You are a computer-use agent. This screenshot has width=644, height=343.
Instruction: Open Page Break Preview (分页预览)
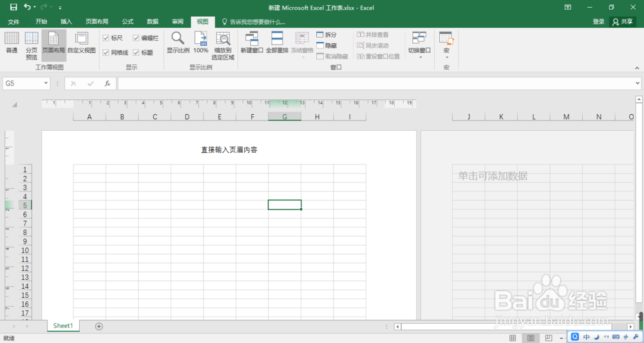point(31,45)
